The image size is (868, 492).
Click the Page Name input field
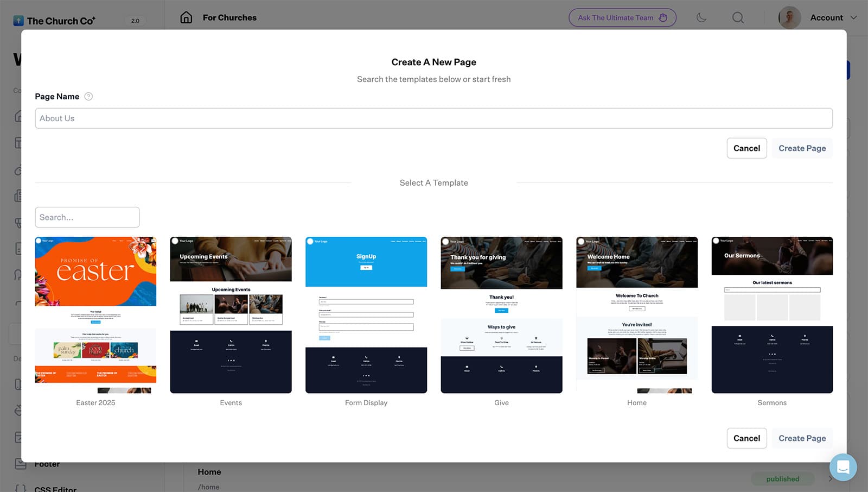433,118
